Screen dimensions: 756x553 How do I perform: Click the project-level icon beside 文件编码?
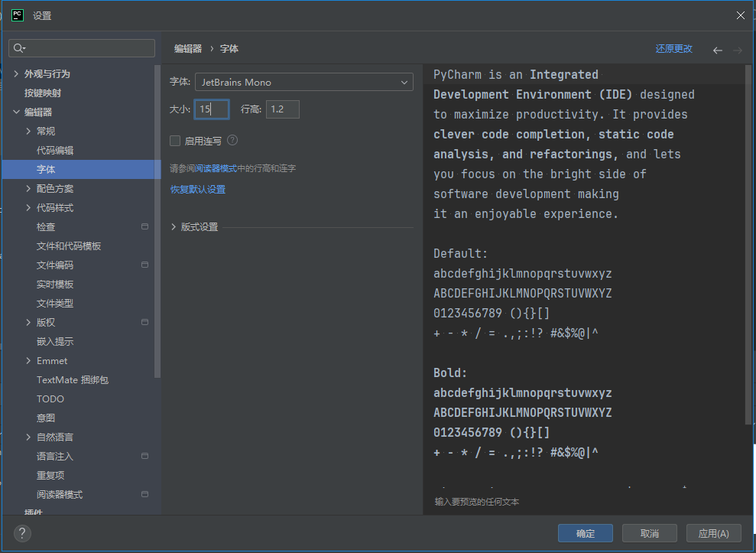[x=144, y=265]
